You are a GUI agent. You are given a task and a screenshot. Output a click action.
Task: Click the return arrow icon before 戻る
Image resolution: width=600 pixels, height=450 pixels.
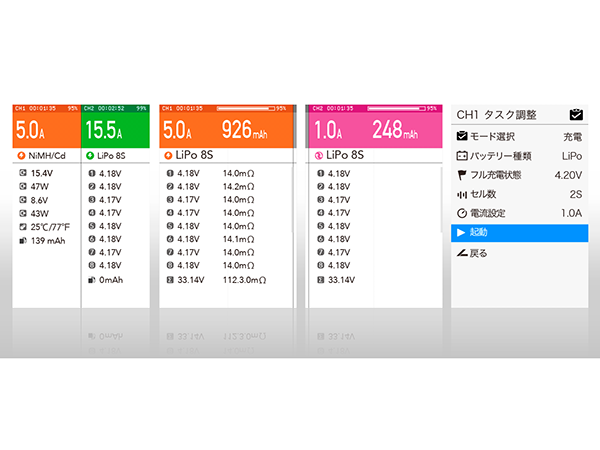point(462,253)
